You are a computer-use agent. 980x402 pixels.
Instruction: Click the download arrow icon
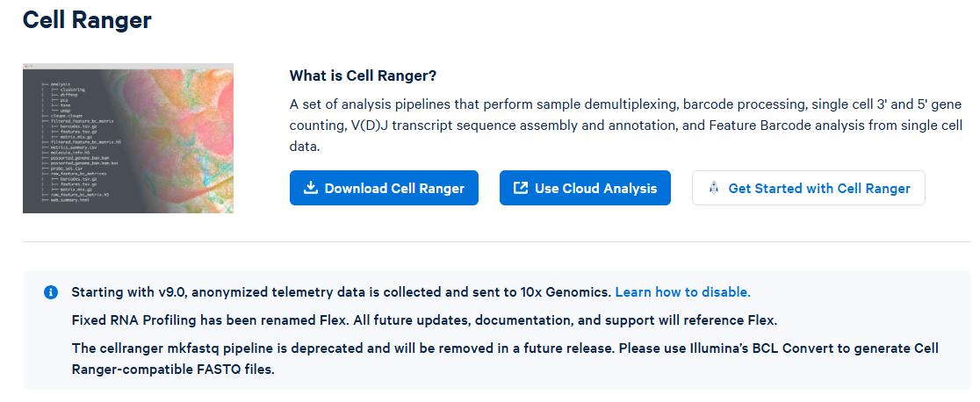pos(310,188)
